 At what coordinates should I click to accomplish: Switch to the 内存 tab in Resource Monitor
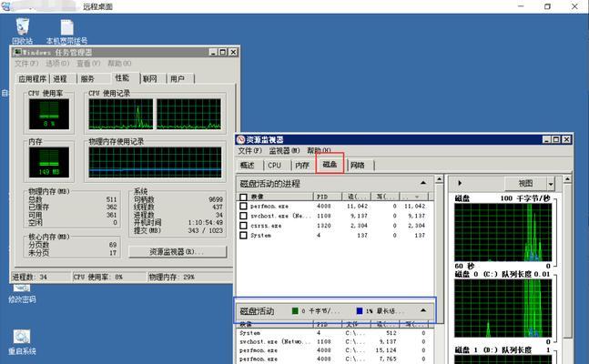coord(302,166)
